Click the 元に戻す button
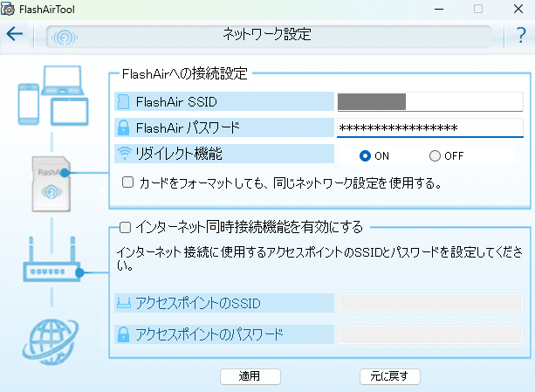This screenshot has width=535, height=392. [x=389, y=376]
